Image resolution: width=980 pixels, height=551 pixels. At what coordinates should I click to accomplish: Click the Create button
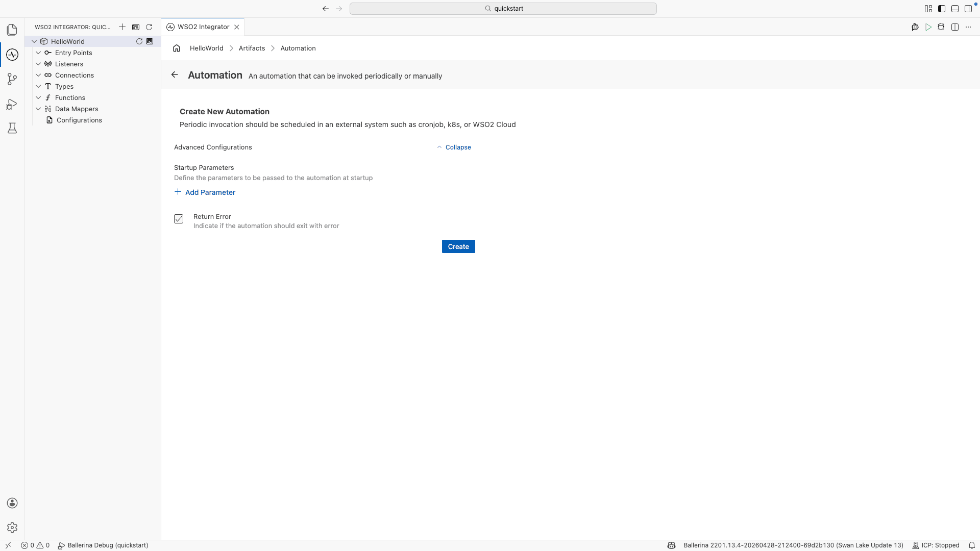[458, 246]
